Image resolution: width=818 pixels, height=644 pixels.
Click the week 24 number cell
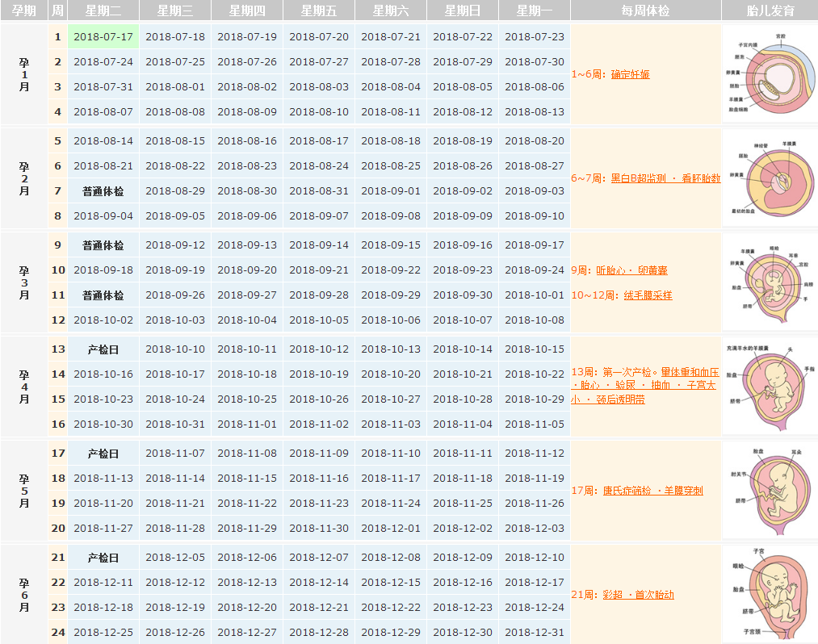point(57,632)
